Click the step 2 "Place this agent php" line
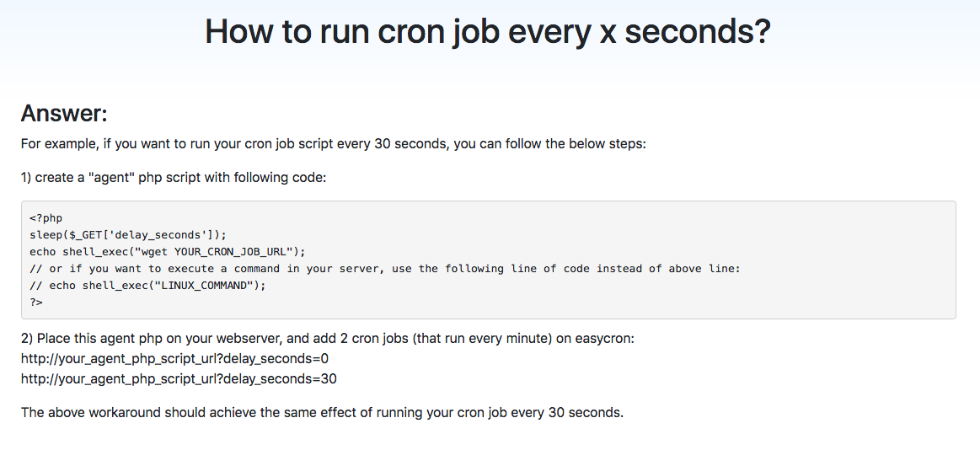Viewport: 980px width, 450px height. (x=328, y=339)
